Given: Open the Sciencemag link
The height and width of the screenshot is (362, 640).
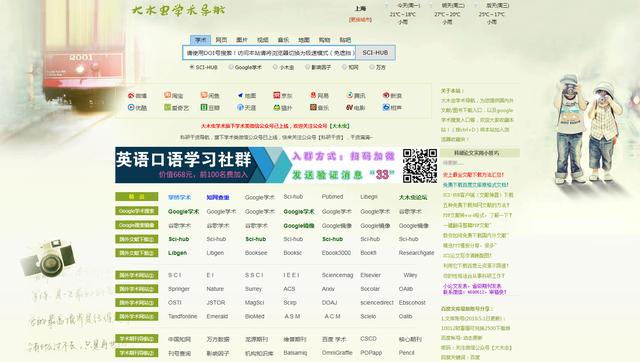Looking at the screenshot, I should point(337,275).
